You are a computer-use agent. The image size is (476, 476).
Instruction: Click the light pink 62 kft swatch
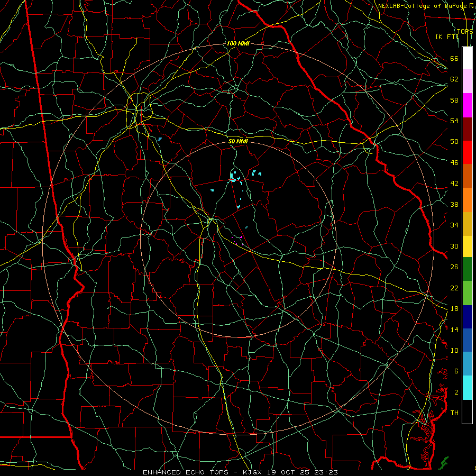pos(467,81)
